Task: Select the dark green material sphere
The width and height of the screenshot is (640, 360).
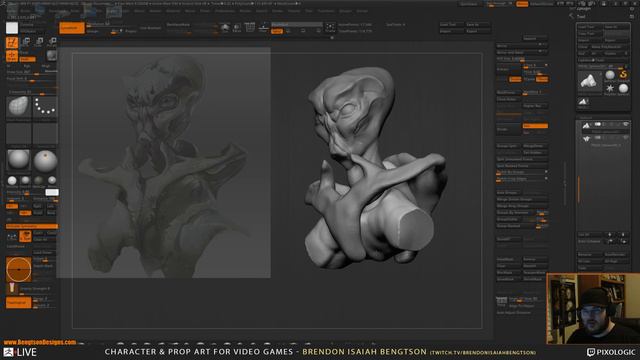Action: pyautogui.click(x=38, y=180)
